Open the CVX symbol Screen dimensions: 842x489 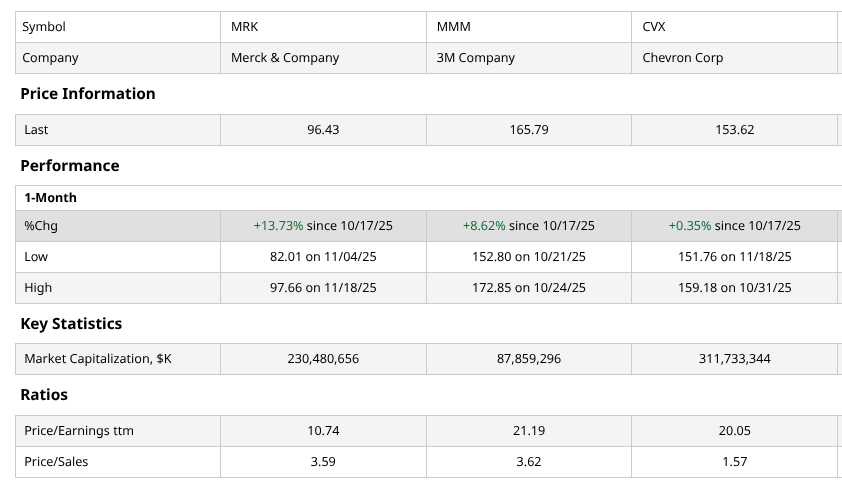tap(654, 27)
